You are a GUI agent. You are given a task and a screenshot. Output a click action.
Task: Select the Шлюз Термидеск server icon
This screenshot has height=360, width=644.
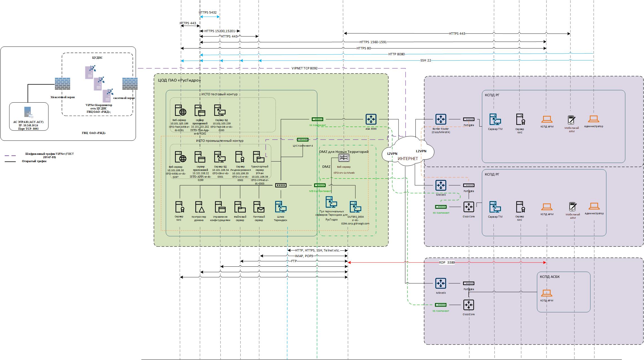coord(281,207)
